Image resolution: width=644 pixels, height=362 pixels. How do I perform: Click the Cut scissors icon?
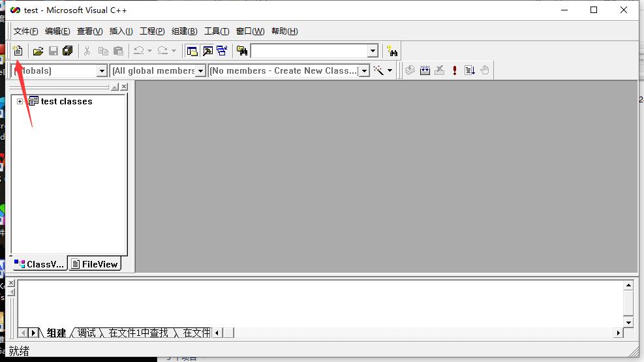tap(87, 51)
